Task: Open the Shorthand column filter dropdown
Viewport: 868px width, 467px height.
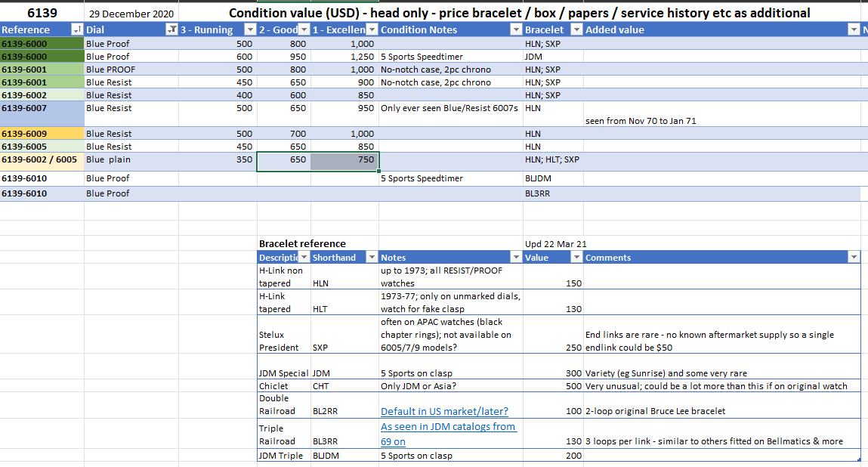Action: (371, 258)
